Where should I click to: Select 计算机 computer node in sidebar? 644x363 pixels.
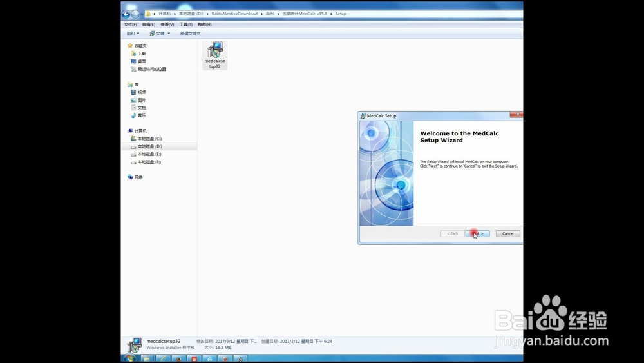click(137, 131)
